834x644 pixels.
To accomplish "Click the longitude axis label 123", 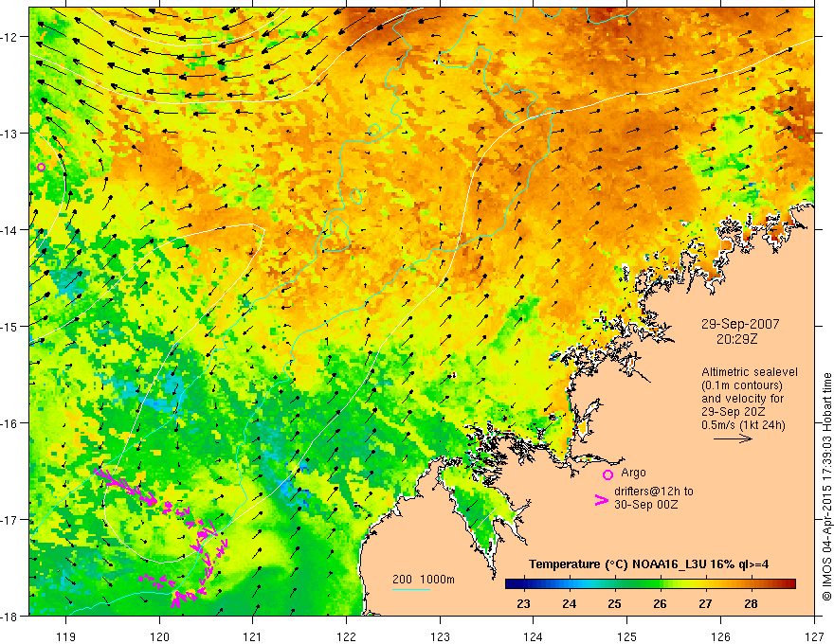I will (440, 636).
